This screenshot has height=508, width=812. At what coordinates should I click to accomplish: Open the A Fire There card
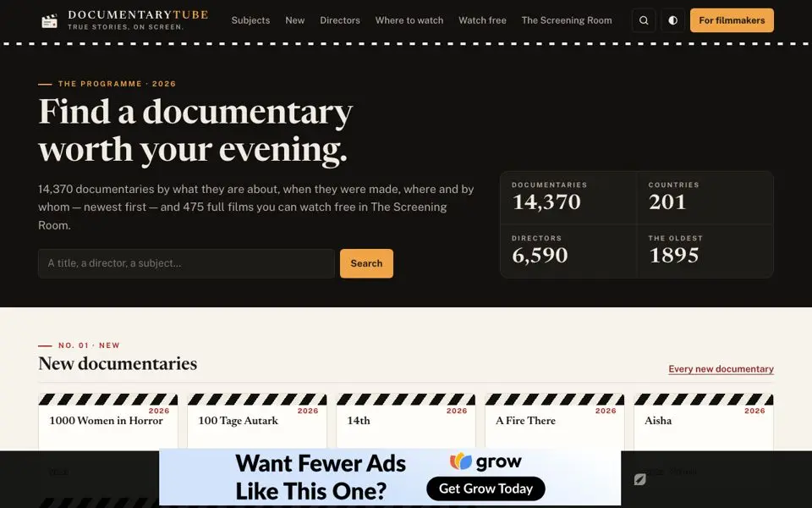pos(555,422)
